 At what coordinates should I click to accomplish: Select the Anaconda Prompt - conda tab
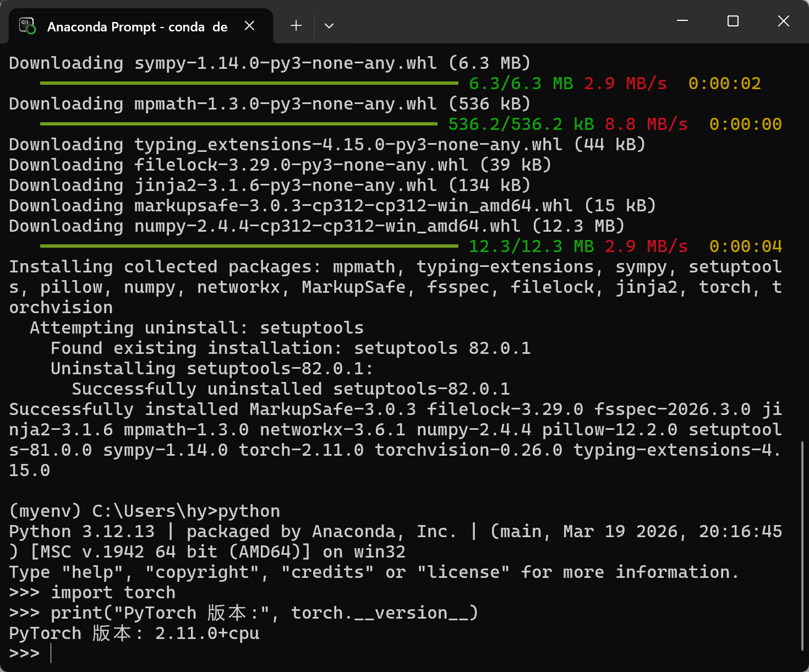coord(141,26)
